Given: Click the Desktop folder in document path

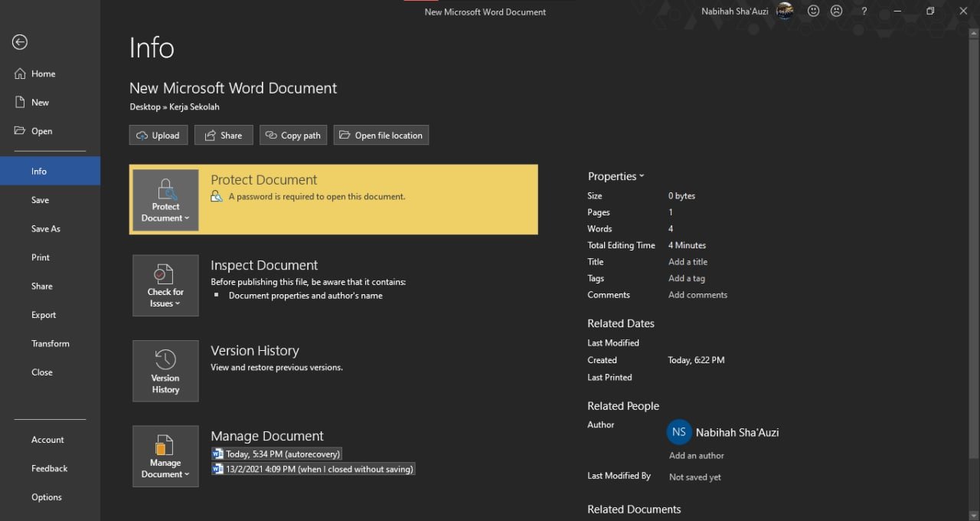Looking at the screenshot, I should tap(145, 107).
